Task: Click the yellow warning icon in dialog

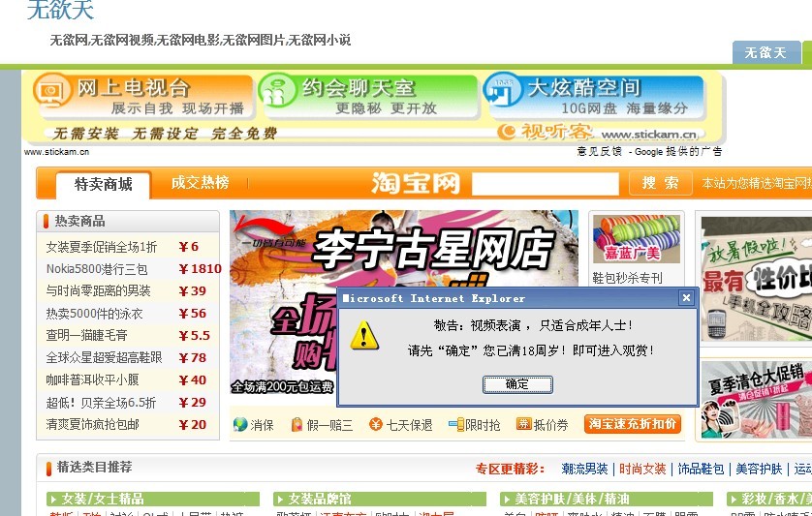Action: pyautogui.click(x=364, y=336)
